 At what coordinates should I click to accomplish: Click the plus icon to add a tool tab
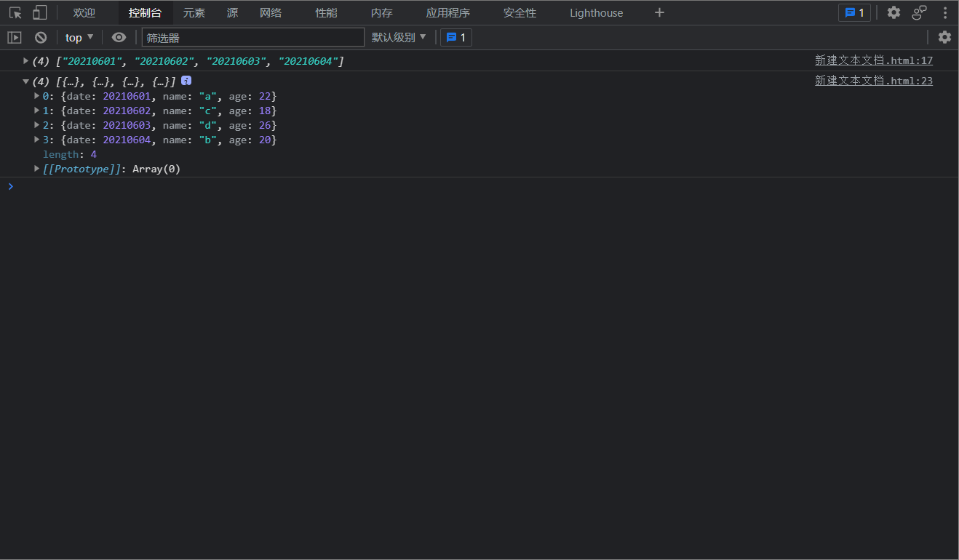coord(659,12)
